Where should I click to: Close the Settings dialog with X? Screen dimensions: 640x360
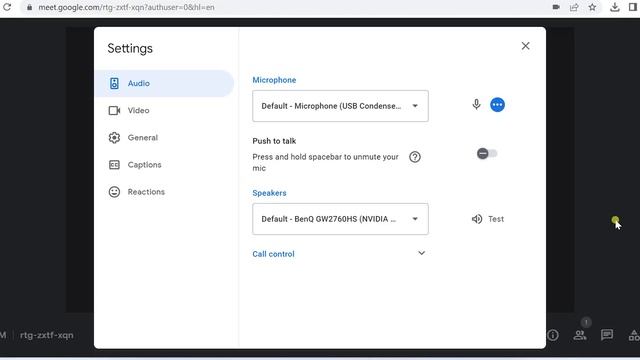(x=525, y=46)
